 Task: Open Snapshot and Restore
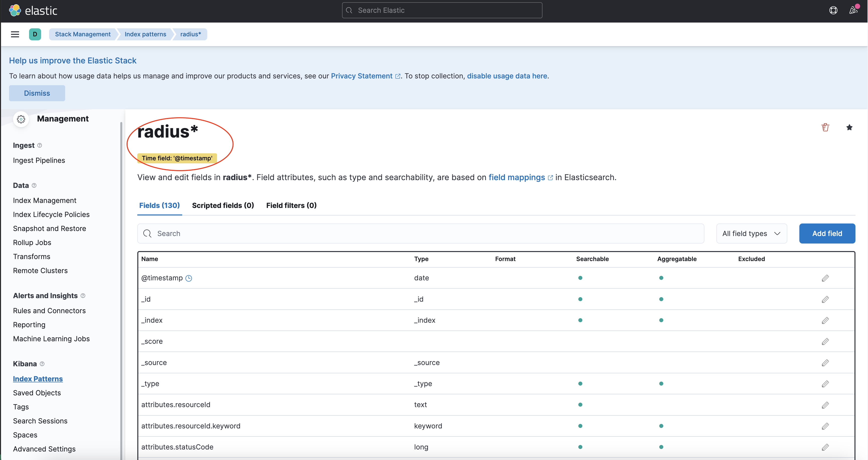coord(50,228)
